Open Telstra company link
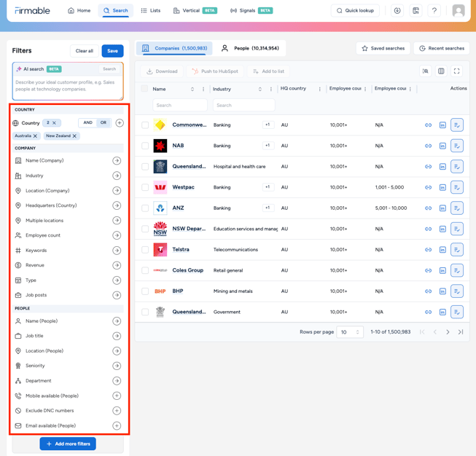This screenshot has width=476, height=456. 181,249
